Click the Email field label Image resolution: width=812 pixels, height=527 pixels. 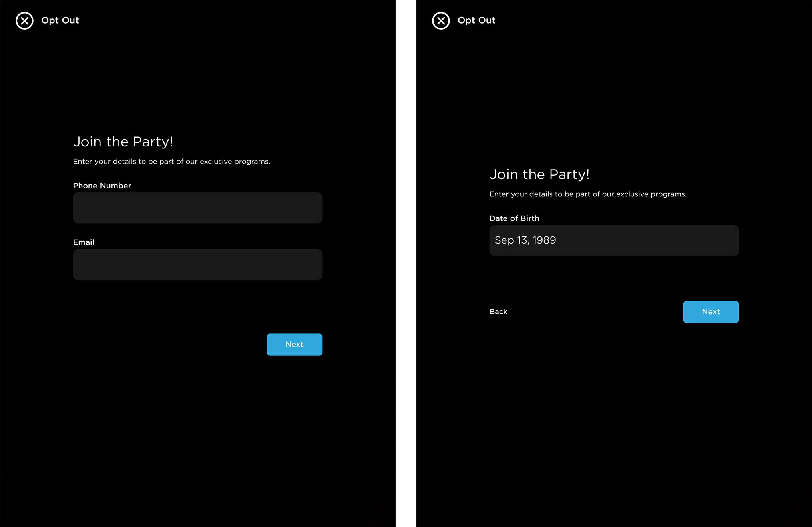pyautogui.click(x=84, y=242)
